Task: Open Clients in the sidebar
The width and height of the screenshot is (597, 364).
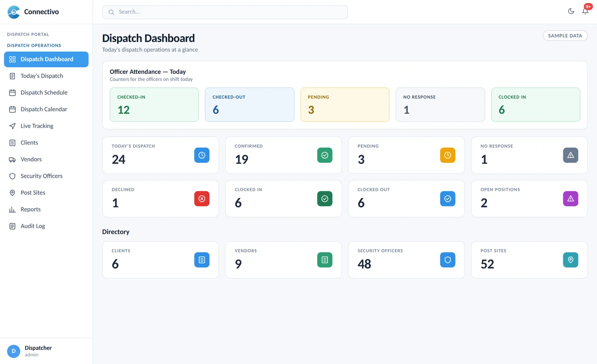Action: tap(46, 142)
